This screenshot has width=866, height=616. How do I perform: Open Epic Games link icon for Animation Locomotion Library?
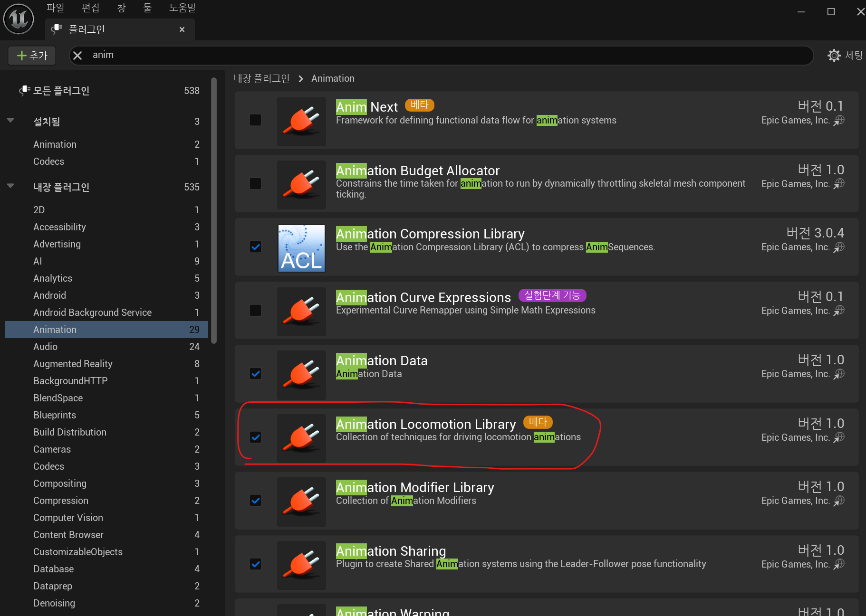coord(839,437)
